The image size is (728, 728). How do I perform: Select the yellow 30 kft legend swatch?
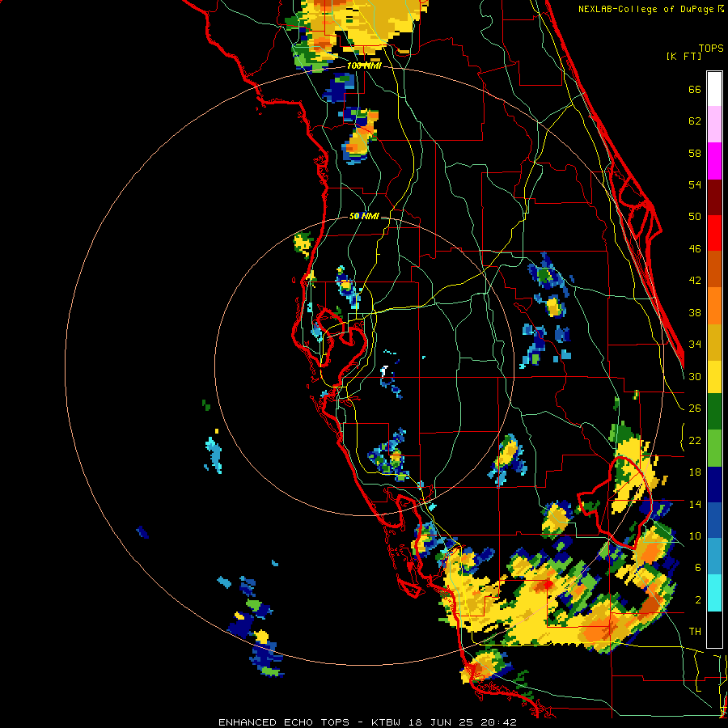coord(714,377)
